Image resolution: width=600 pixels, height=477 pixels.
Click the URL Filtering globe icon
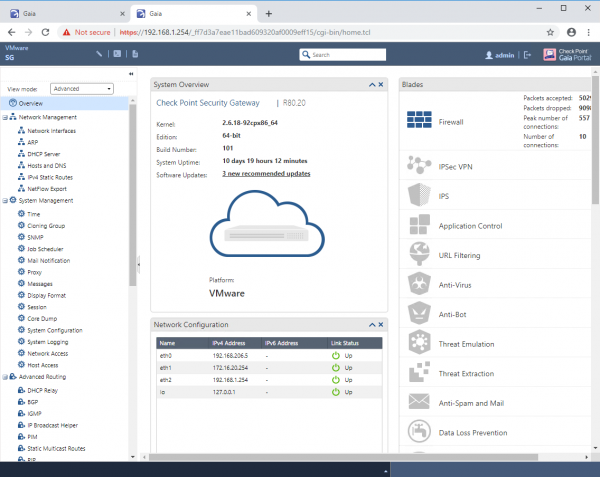(418, 255)
